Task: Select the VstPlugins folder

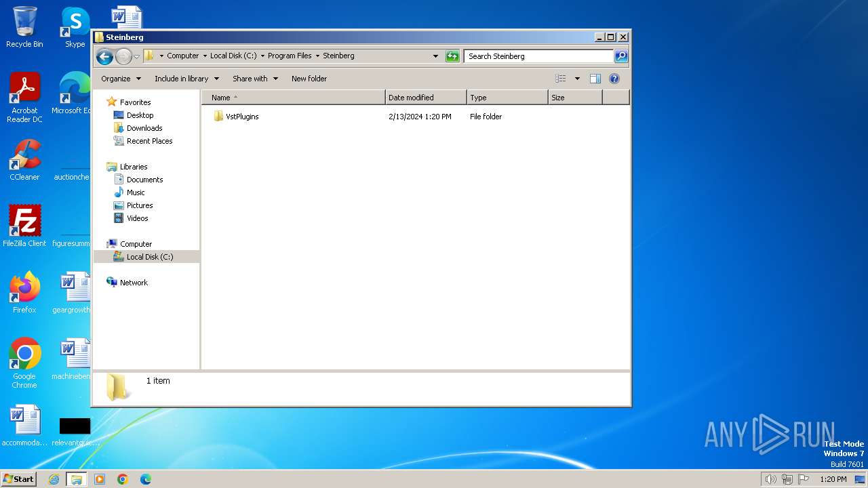Action: [236, 117]
